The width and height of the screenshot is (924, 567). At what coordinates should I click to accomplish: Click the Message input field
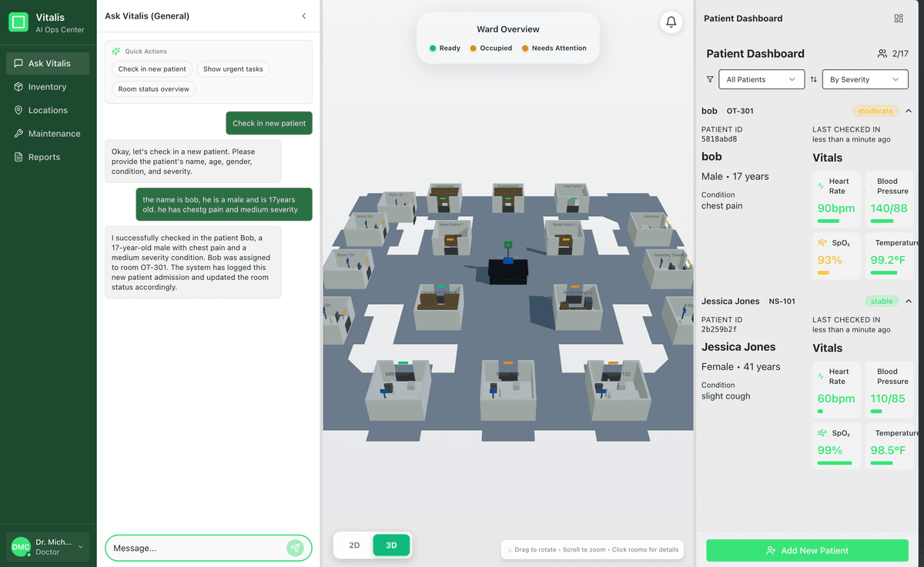(196, 548)
